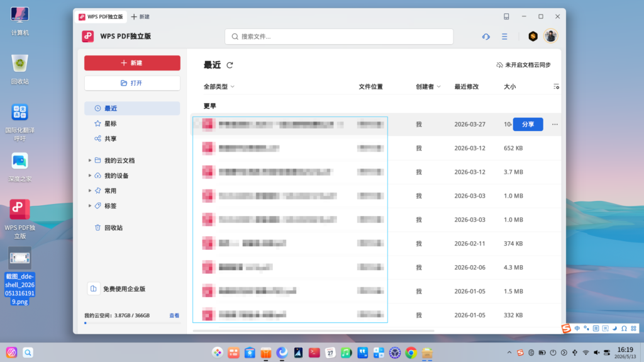Image resolution: width=644 pixels, height=362 pixels.
Task: Enable cloud sync via 未开启文档云同步
Action: click(x=523, y=65)
